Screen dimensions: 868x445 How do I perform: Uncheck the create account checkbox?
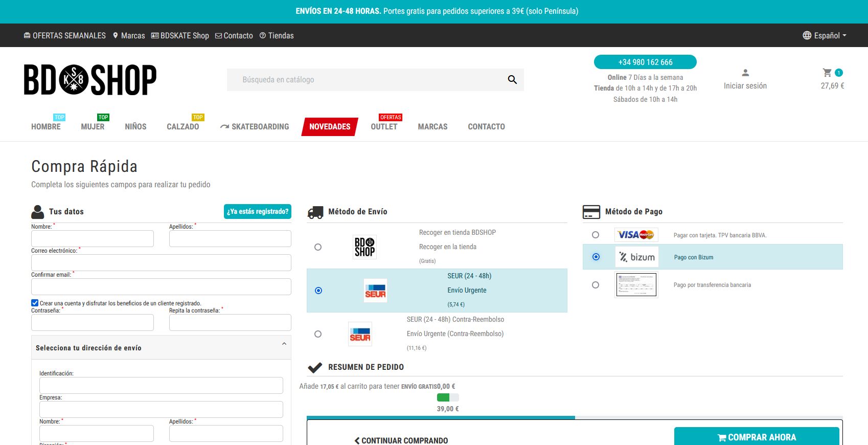point(35,303)
